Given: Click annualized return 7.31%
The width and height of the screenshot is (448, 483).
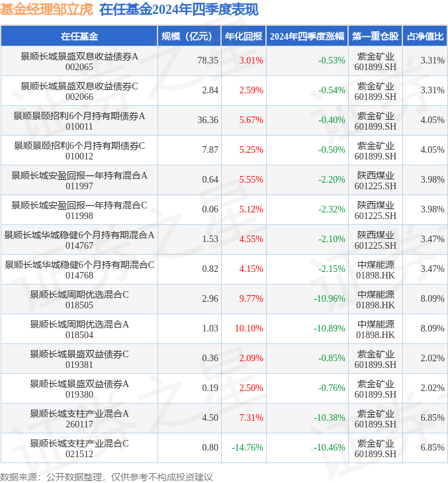Looking at the screenshot, I should [x=251, y=417].
